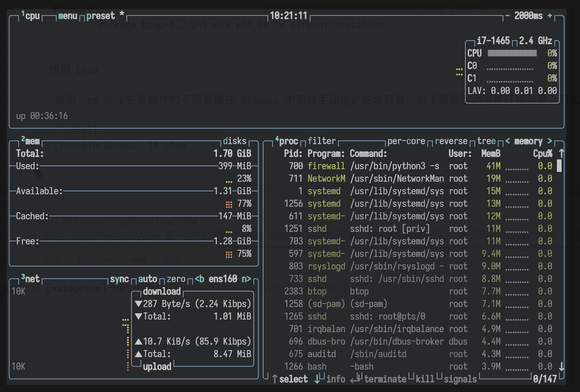The height and width of the screenshot is (392, 580).
Task: Toggle reverse sorting order
Action: point(451,141)
